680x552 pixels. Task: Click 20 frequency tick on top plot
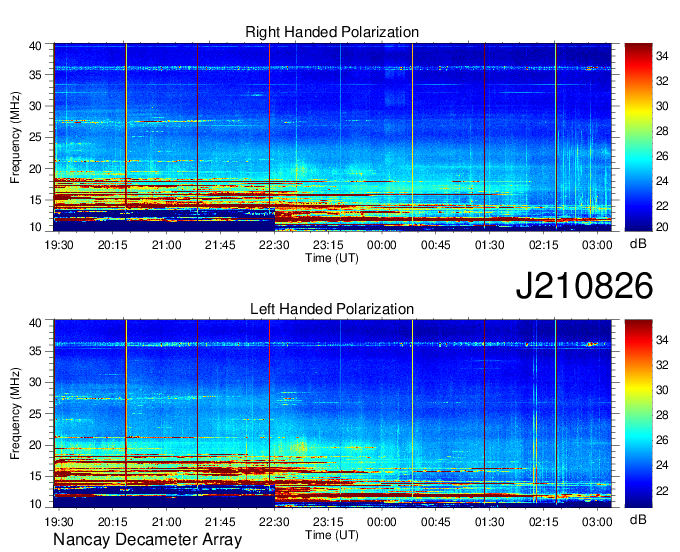(x=36, y=169)
